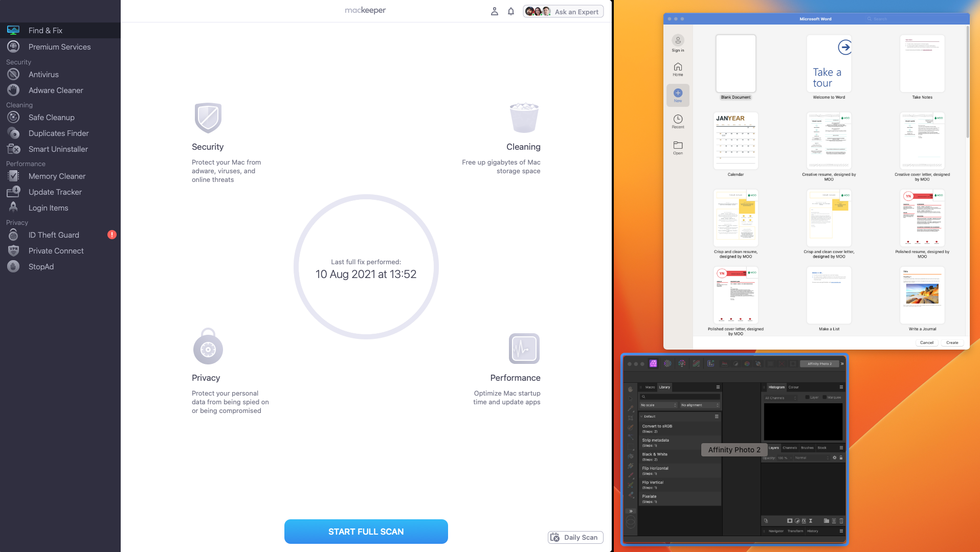
Task: Click the Word template gallery scrollbar
Action: click(x=967, y=82)
